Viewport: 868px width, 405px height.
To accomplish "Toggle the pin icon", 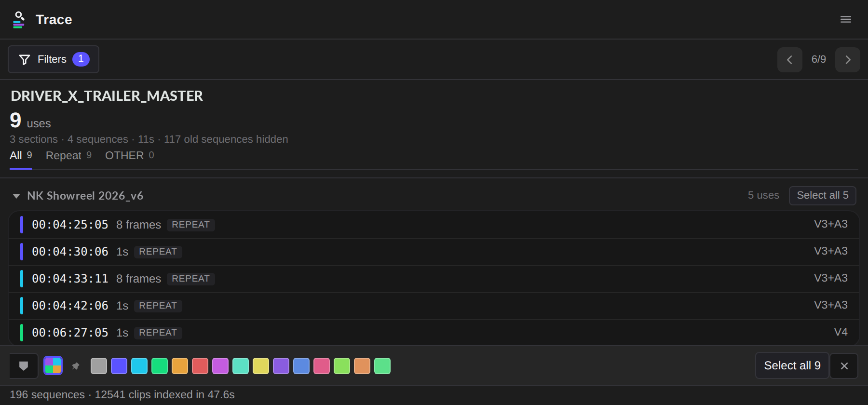I will [x=76, y=366].
